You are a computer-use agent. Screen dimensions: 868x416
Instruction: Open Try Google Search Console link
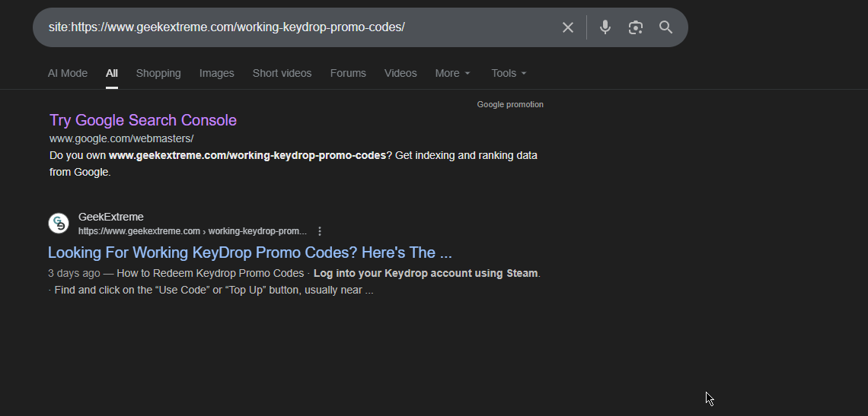(x=143, y=120)
